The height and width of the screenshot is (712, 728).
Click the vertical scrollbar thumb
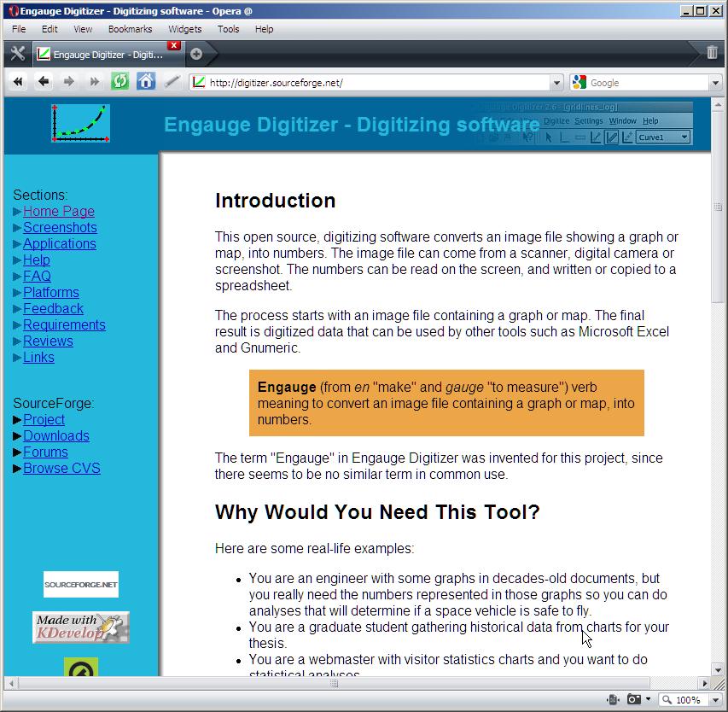tap(719, 207)
